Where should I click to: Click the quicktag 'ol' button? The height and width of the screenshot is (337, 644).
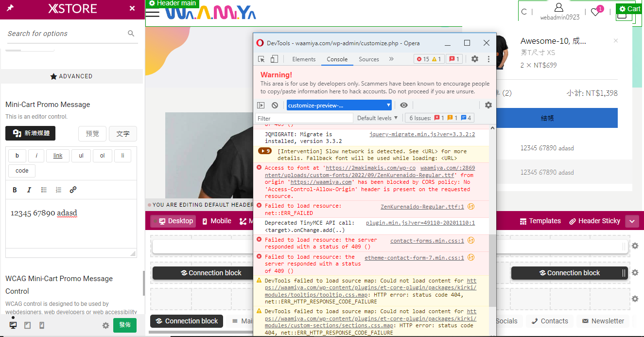coord(103,156)
